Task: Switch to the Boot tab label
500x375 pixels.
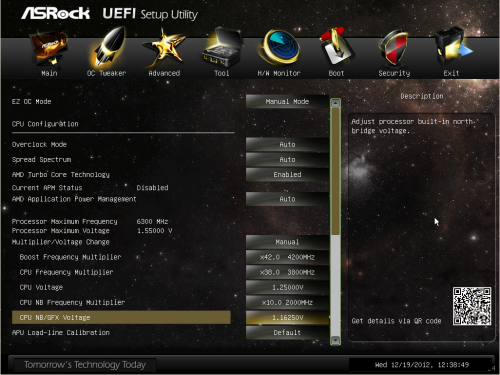Action: [x=336, y=73]
